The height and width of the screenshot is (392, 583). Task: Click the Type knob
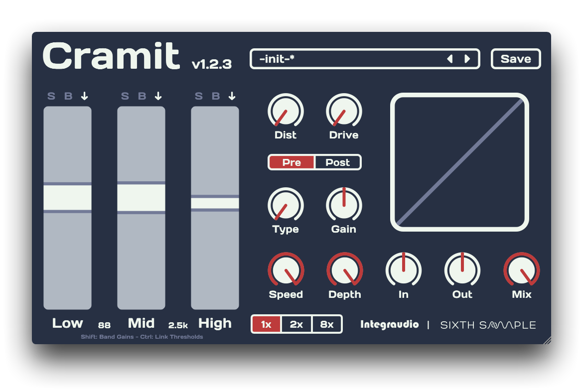tap(286, 205)
